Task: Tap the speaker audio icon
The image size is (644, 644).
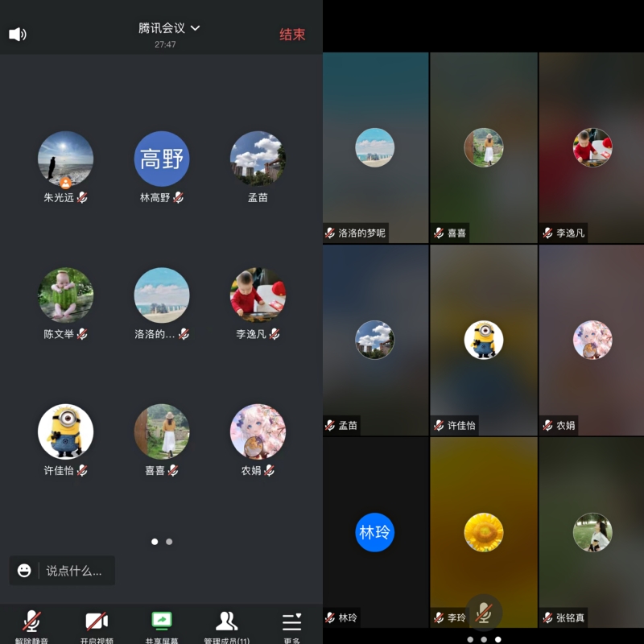Action: pos(17,34)
